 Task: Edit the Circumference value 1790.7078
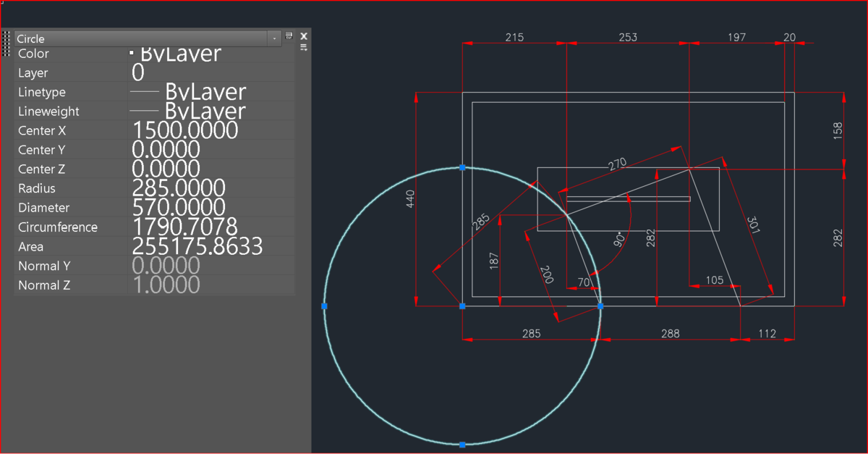point(184,227)
